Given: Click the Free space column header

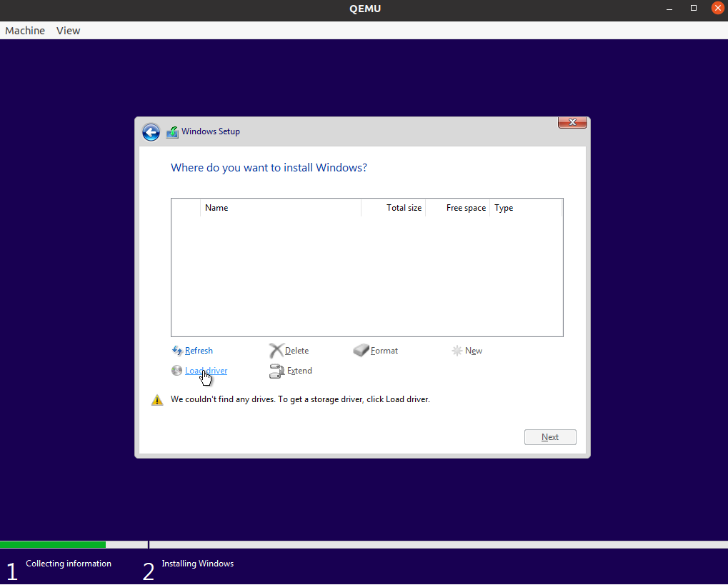Looking at the screenshot, I should point(457,208).
